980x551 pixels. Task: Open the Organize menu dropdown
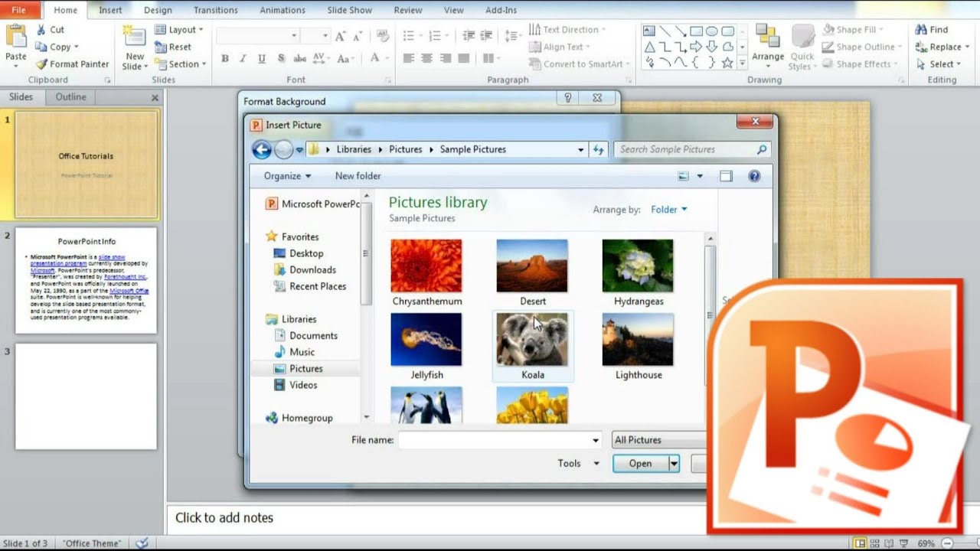coord(288,176)
